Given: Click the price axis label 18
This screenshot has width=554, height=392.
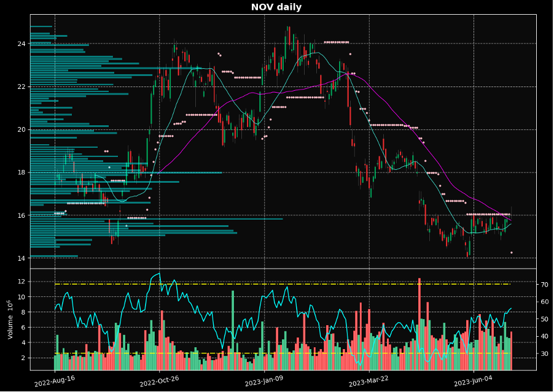Looking at the screenshot, I should pos(22,172).
